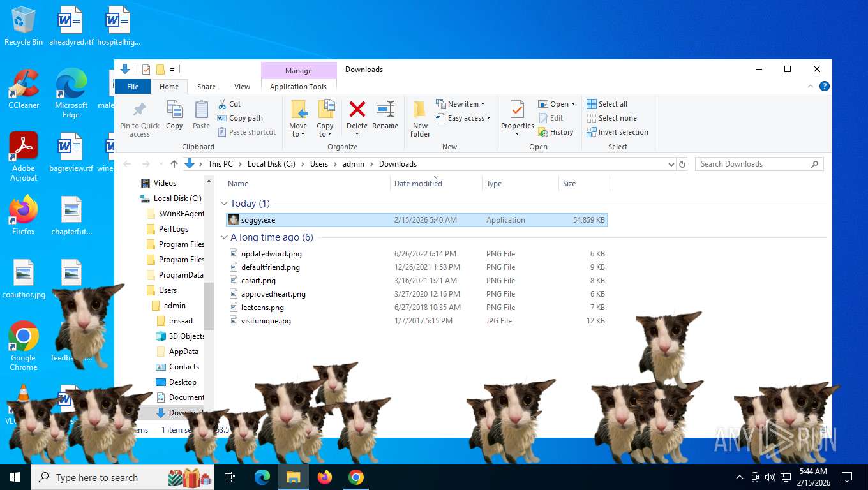Click the Paste ribbon button
Image resolution: width=868 pixels, height=490 pixels.
click(201, 115)
